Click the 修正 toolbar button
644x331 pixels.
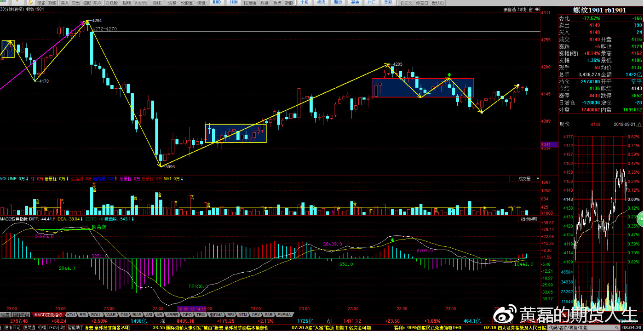coord(41,3)
